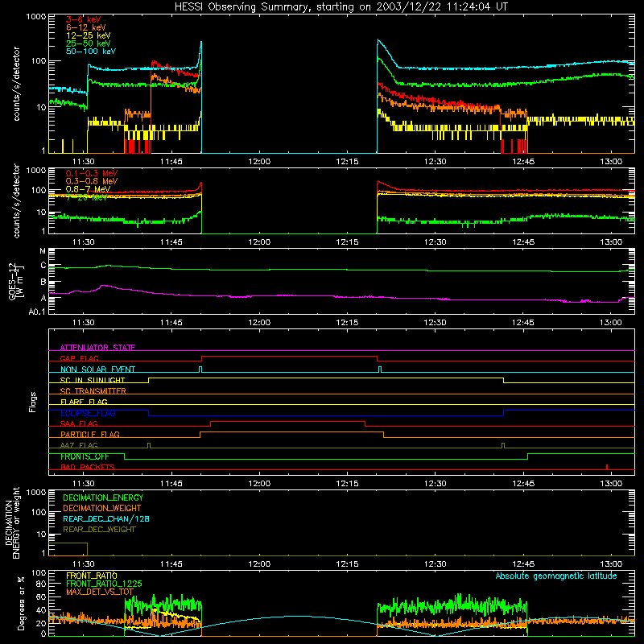The image size is (644, 644).
Task: Select the yellow 12-25 keV legend label
Action: coord(89,35)
